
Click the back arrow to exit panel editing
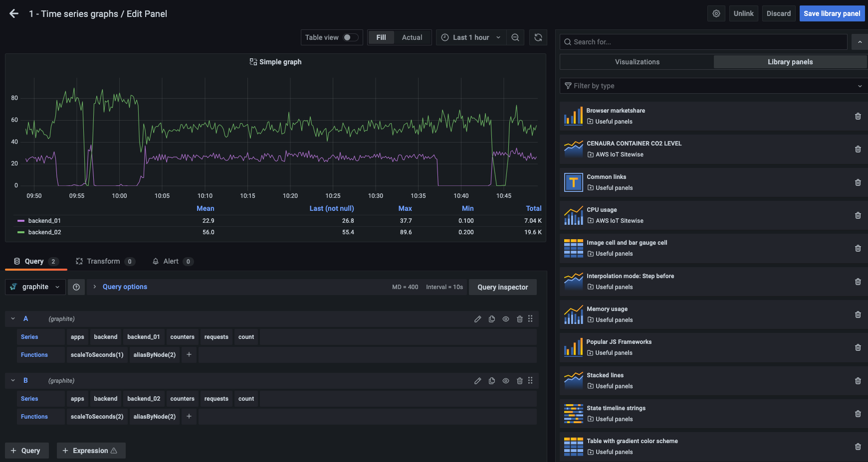14,14
